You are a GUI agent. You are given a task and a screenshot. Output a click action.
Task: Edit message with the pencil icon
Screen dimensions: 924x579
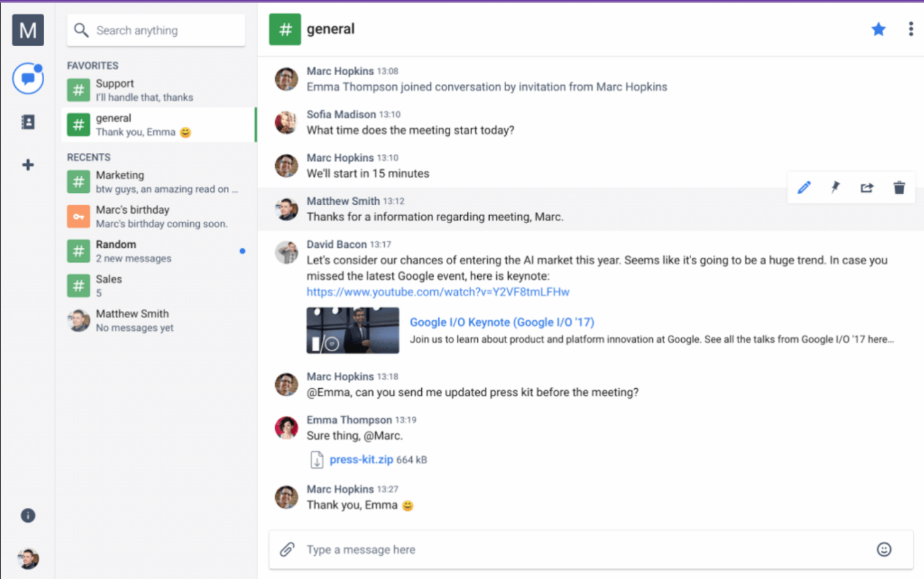tap(804, 188)
